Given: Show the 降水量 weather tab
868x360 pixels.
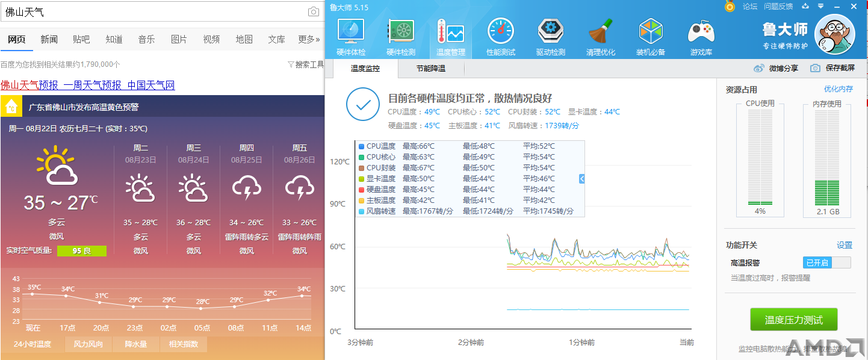Looking at the screenshot, I should [136, 344].
